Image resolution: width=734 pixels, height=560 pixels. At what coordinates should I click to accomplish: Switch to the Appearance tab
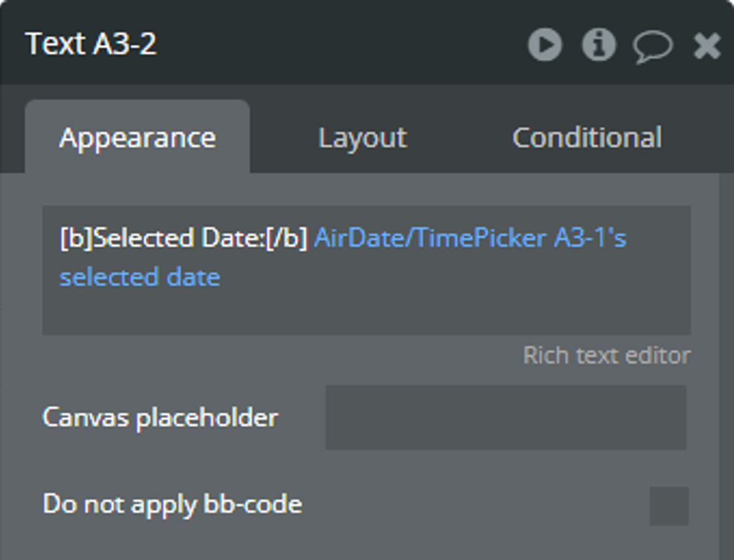(137, 137)
